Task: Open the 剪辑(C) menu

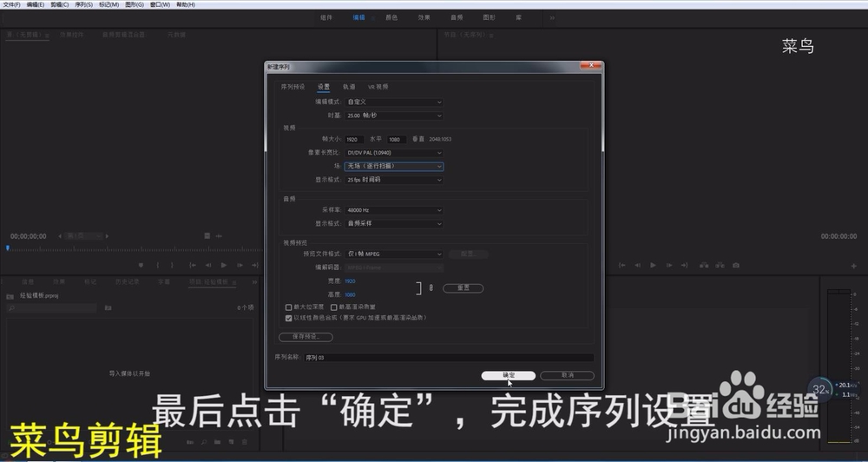Action: point(59,4)
